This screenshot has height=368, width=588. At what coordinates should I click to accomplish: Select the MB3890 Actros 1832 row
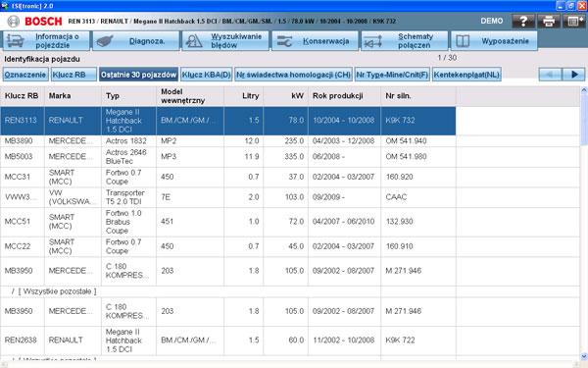tap(228, 140)
